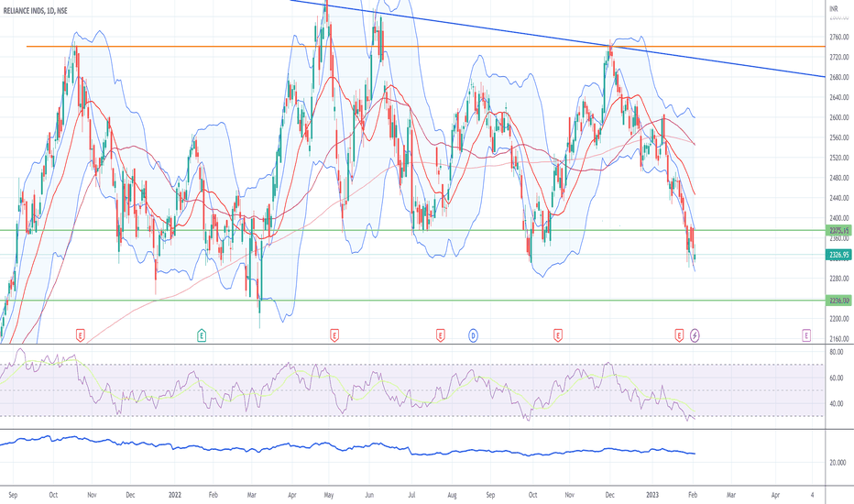Click the 80.00 RSI scale value

click(837, 353)
